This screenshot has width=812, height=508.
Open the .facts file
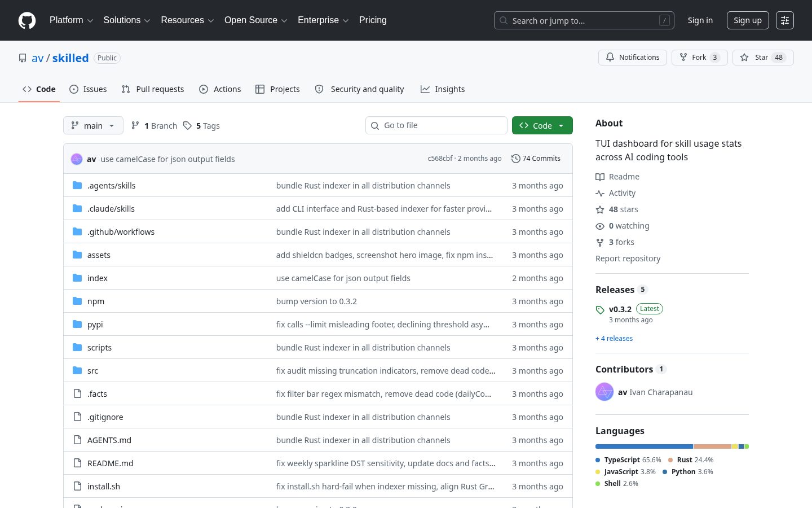click(97, 393)
